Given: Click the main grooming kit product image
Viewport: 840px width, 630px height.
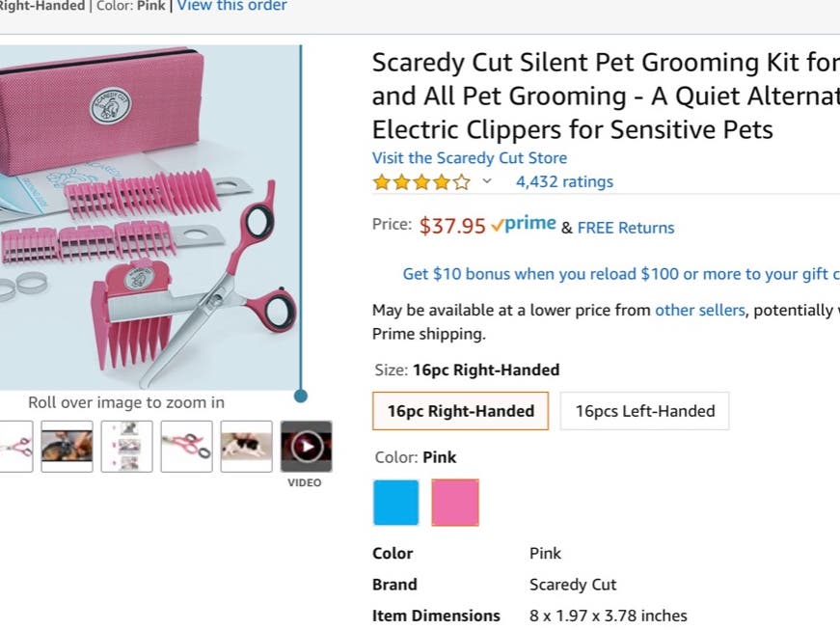Looking at the screenshot, I should 150,217.
